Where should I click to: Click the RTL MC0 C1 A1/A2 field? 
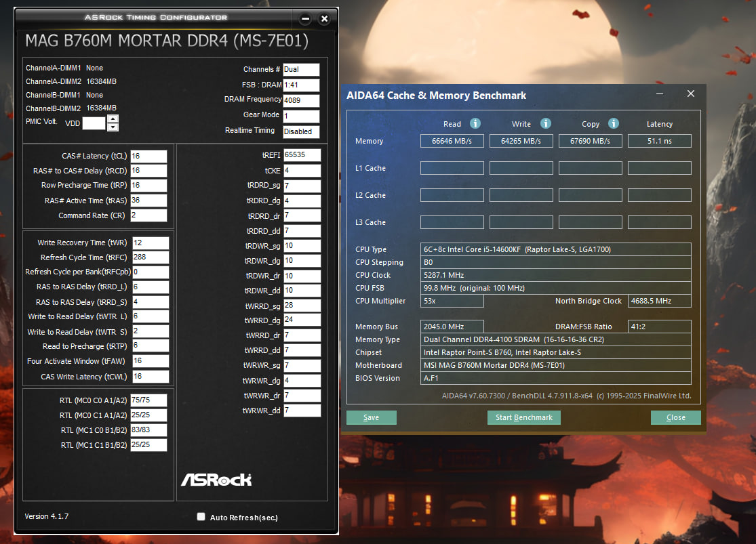148,415
